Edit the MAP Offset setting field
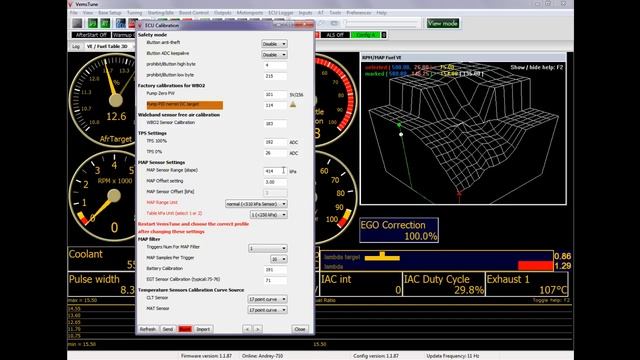This screenshot has height=360, width=640. point(275,182)
